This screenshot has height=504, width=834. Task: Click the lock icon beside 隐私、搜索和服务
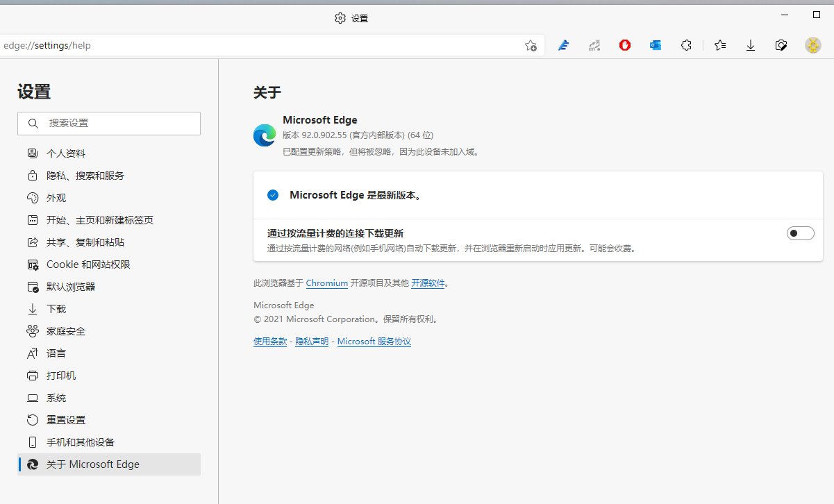[x=32, y=176]
